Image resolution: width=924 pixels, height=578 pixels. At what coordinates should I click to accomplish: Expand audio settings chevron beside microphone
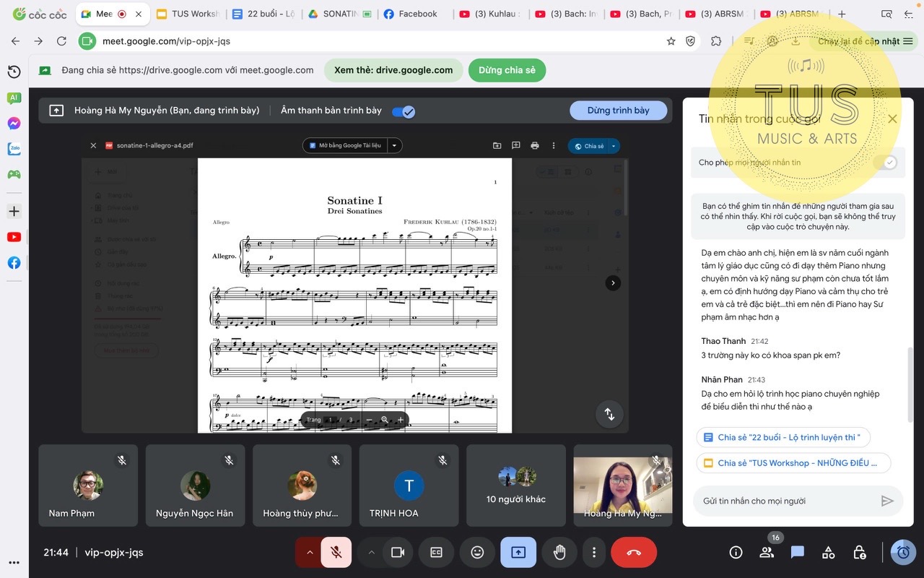point(310,552)
